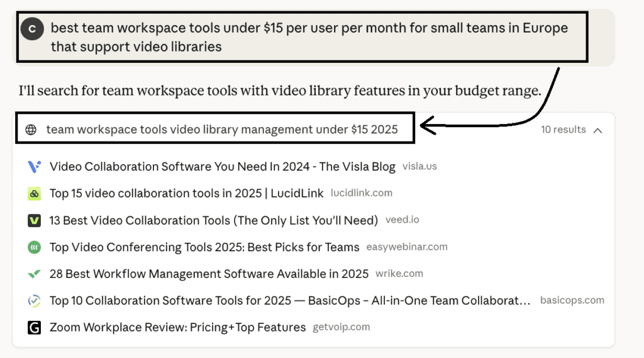Open "28 Best Workflow Management Software" result
The height and width of the screenshot is (358, 644).
coord(209,274)
